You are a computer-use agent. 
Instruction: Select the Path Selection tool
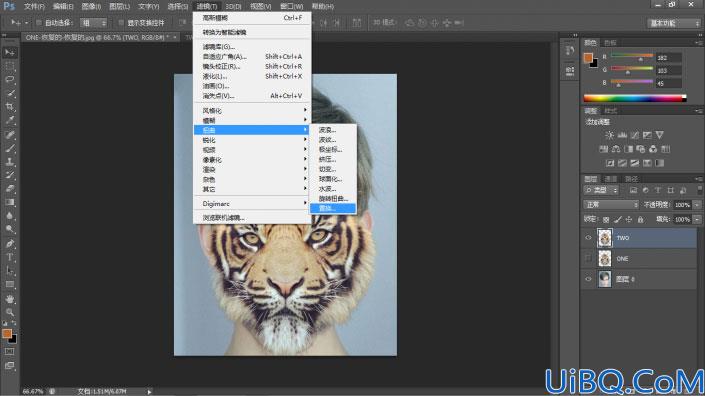tap(9, 271)
